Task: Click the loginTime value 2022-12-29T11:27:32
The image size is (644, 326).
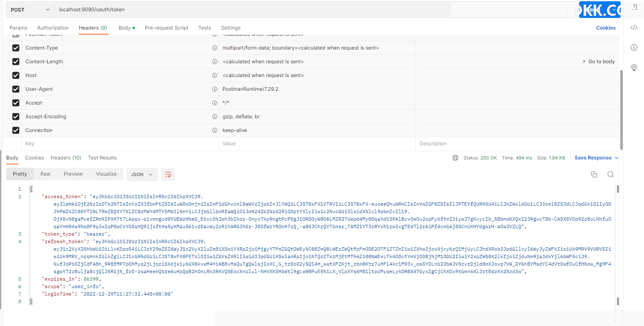Action: (x=127, y=294)
